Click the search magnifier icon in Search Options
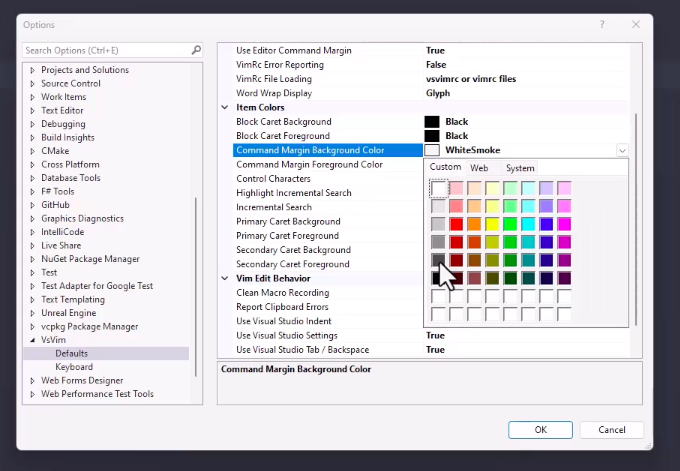The width and height of the screenshot is (680, 471). [x=196, y=49]
